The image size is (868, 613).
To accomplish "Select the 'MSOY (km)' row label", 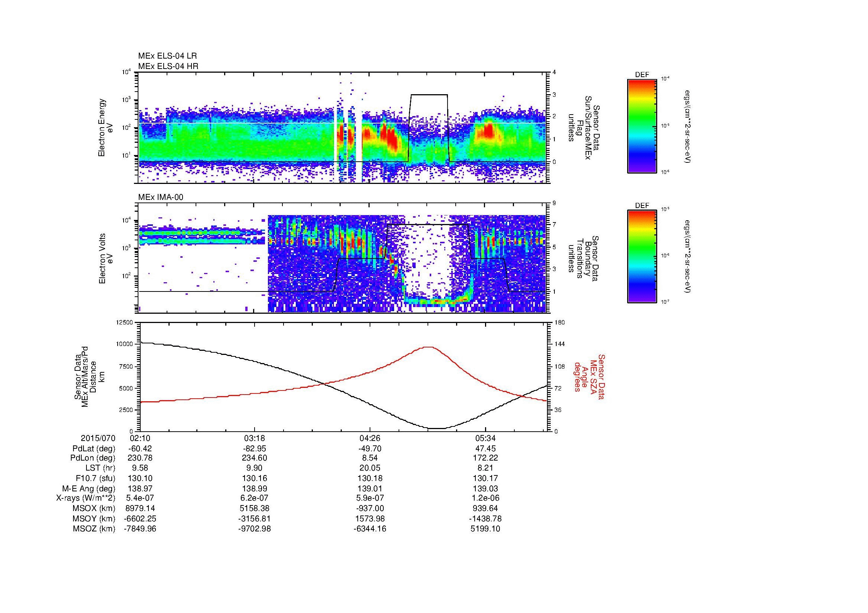I will click(x=94, y=518).
